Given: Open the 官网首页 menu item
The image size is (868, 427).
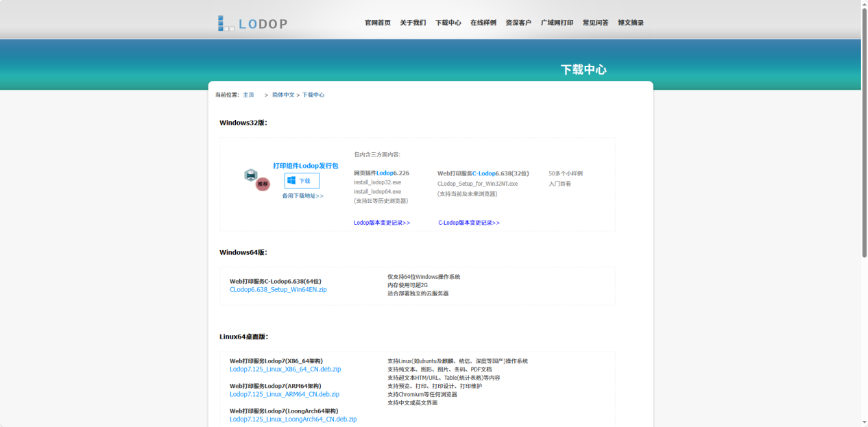Looking at the screenshot, I should click(x=376, y=22).
